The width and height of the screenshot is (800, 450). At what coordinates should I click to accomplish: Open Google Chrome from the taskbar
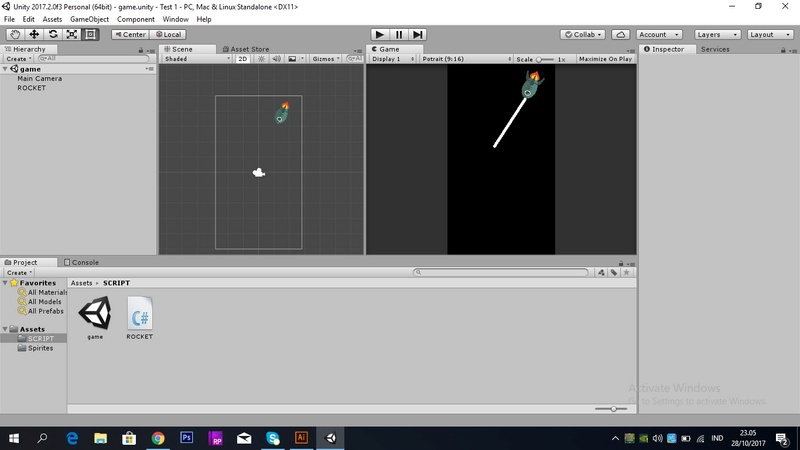[158, 438]
